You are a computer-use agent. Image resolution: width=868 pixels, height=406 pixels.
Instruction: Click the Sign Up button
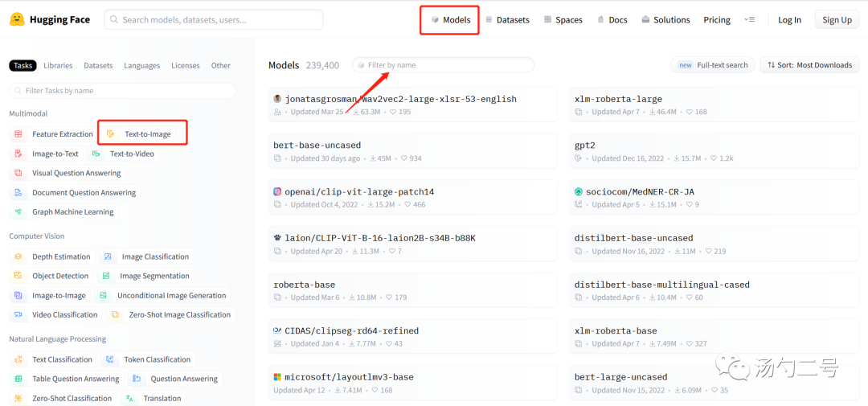click(x=837, y=20)
